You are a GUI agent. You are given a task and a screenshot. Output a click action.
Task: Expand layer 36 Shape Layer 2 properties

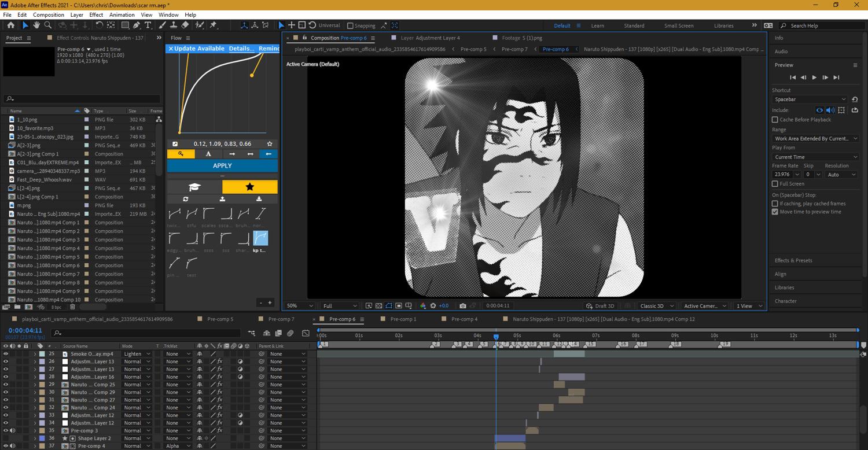(x=35, y=438)
